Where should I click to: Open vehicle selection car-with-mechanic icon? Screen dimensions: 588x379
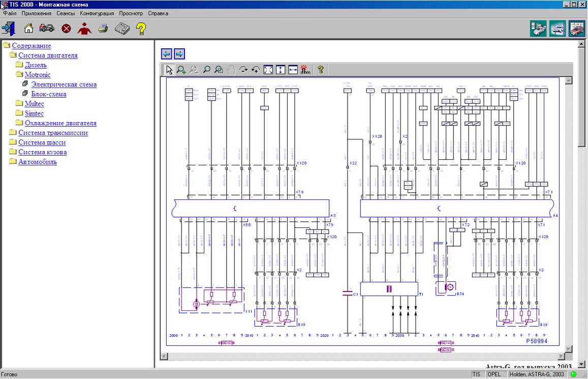47,28
